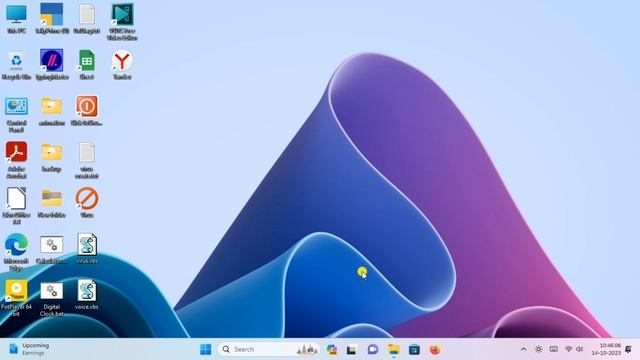Open the Chat app on the taskbar
The width and height of the screenshot is (640, 360).
tap(373, 349)
